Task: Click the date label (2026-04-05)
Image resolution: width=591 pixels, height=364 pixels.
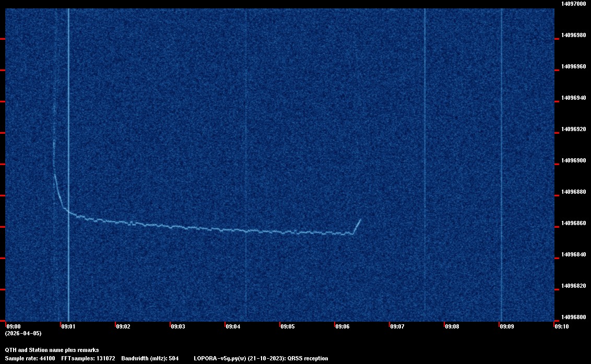Action: [x=23, y=333]
